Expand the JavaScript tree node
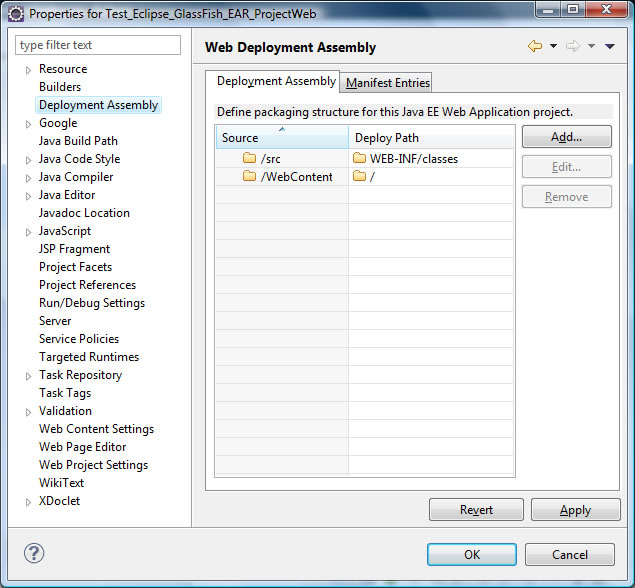635x588 pixels. click(x=28, y=232)
